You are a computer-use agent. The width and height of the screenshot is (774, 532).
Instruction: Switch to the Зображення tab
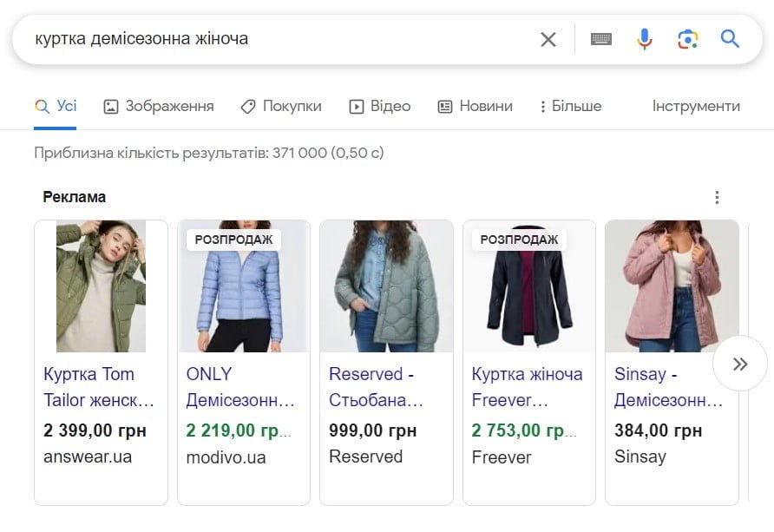click(x=159, y=106)
